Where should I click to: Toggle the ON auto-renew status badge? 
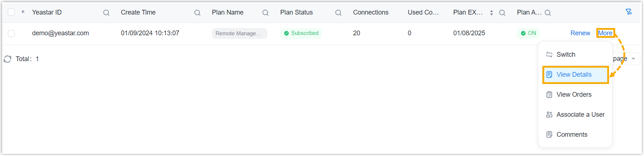pyautogui.click(x=529, y=33)
